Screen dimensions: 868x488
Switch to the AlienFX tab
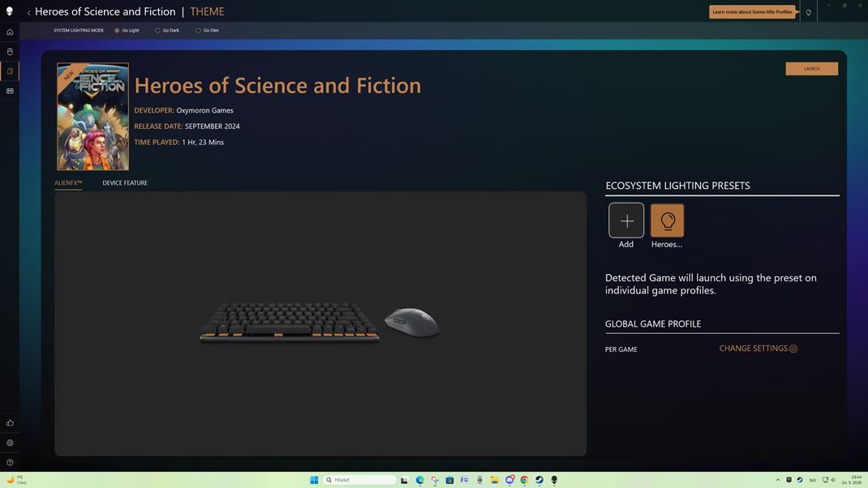[68, 183]
